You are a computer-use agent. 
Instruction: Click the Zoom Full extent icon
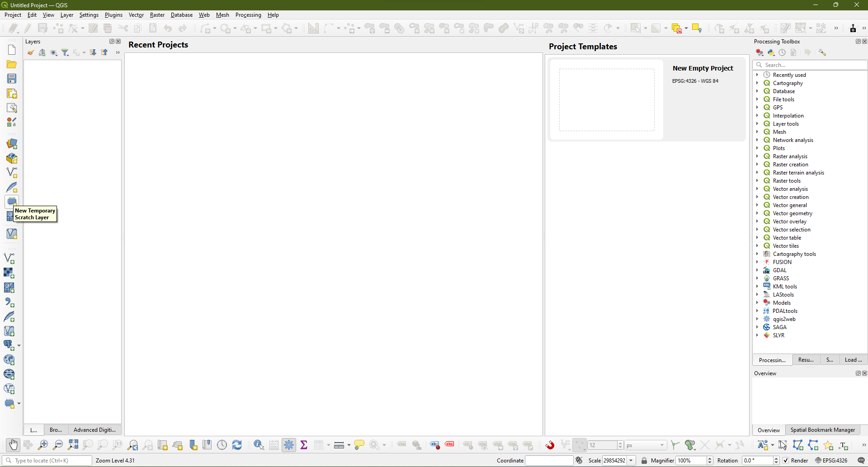73,445
